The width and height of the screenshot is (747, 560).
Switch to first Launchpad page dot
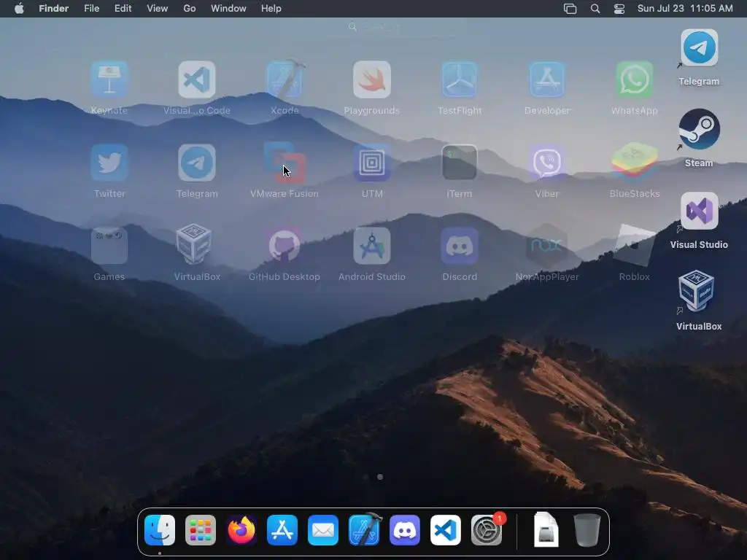tap(366, 477)
